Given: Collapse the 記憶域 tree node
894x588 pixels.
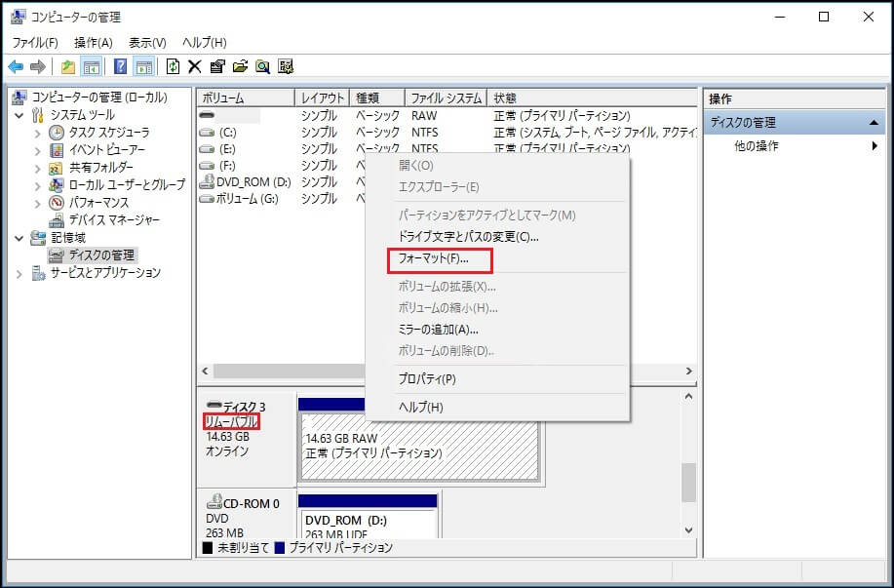Looking at the screenshot, I should tap(19, 238).
